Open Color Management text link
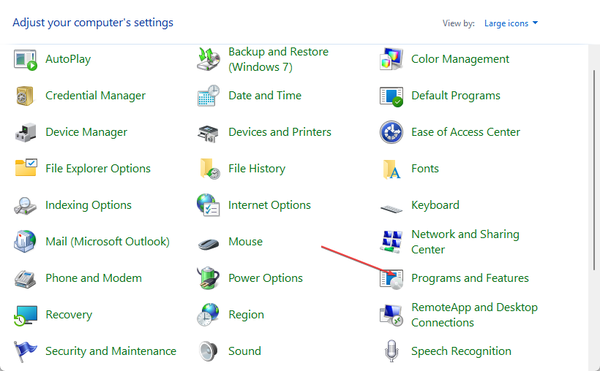The image size is (600, 371). 460,59
